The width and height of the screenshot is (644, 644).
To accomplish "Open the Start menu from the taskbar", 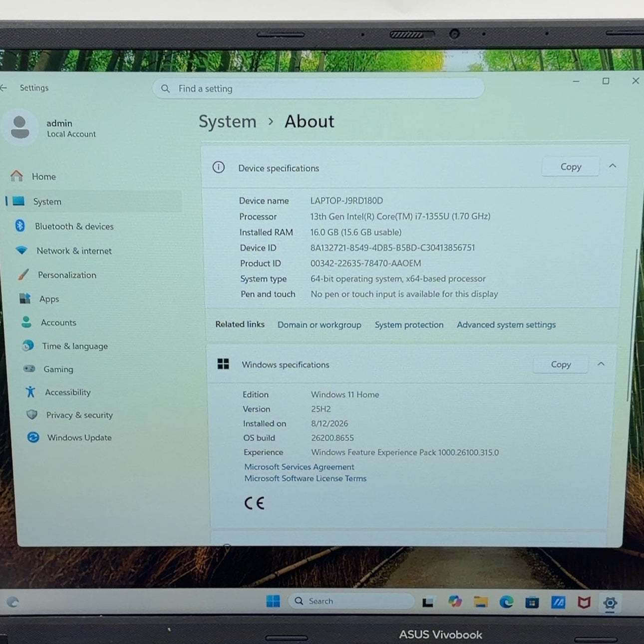I will tap(273, 601).
